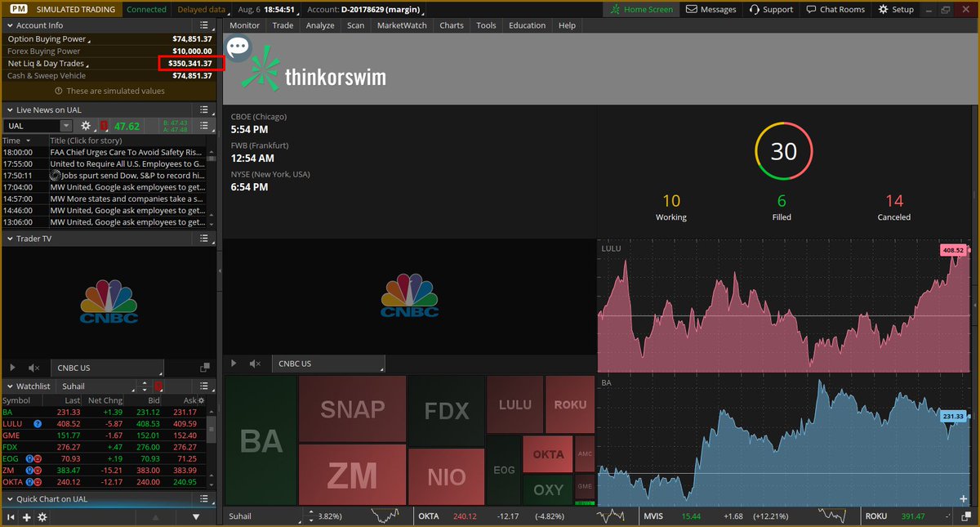Unmute the main CNBC video audio

(x=256, y=364)
